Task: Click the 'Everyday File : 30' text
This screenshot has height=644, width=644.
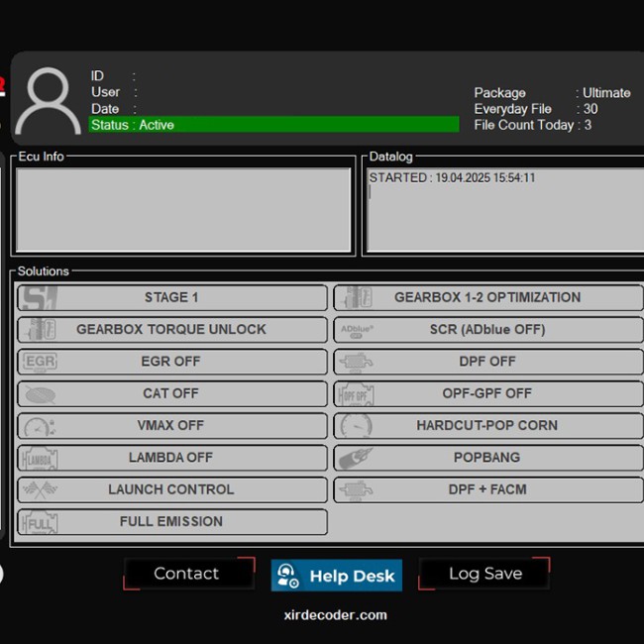Action: [536, 109]
